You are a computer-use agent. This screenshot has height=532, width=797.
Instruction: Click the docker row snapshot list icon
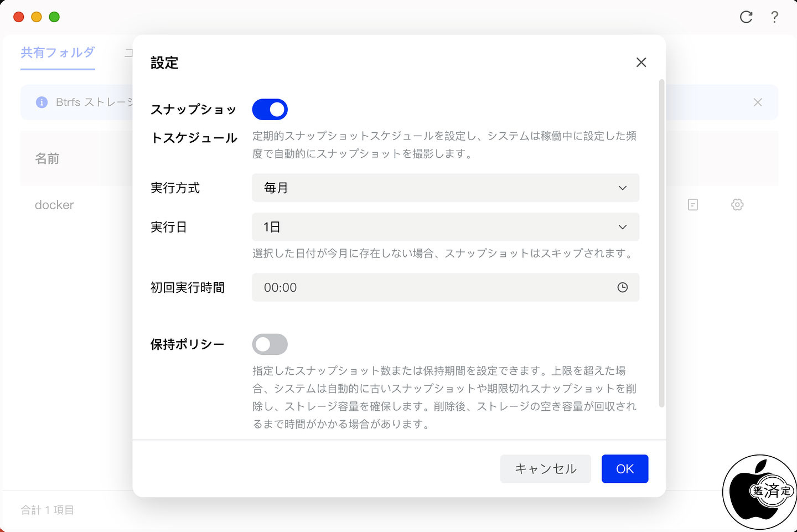click(693, 205)
